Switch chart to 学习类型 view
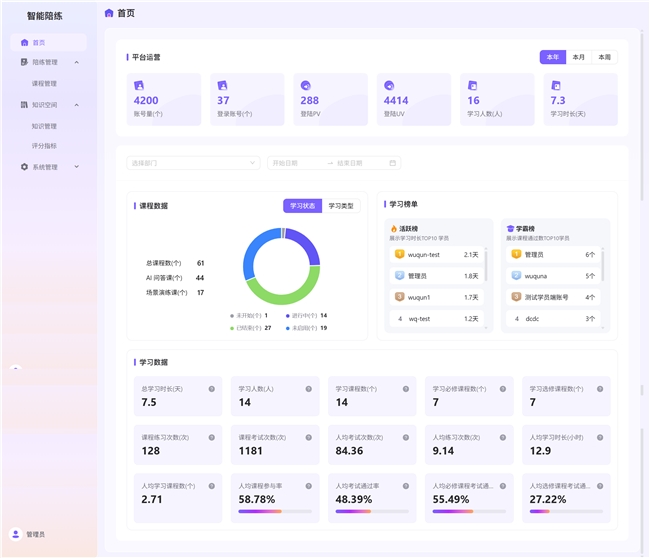The image size is (650, 558). [x=341, y=206]
